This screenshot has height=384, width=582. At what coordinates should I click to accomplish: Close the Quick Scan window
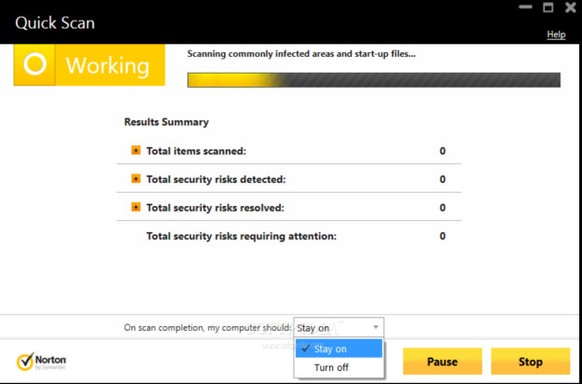571,7
